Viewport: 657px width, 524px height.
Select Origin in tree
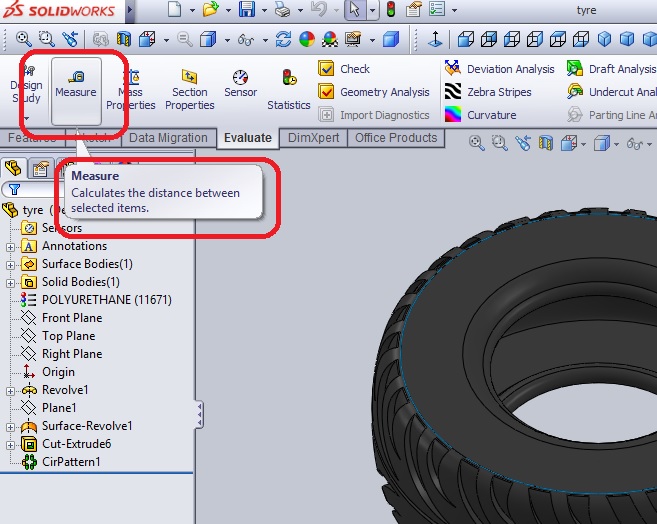pos(48,372)
